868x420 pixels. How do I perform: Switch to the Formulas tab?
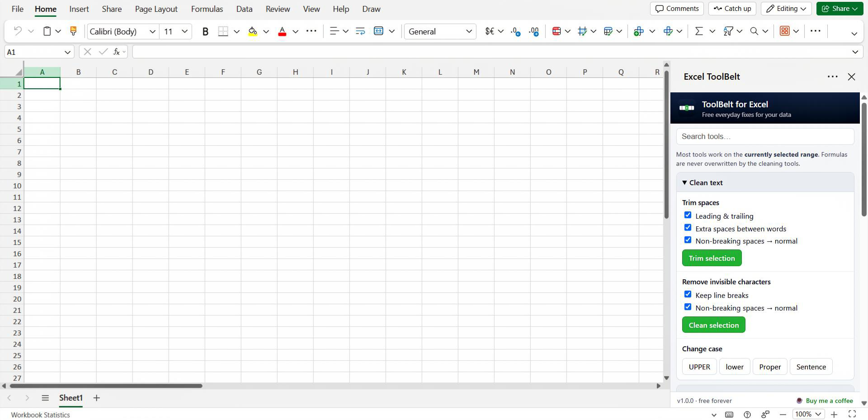207,9
